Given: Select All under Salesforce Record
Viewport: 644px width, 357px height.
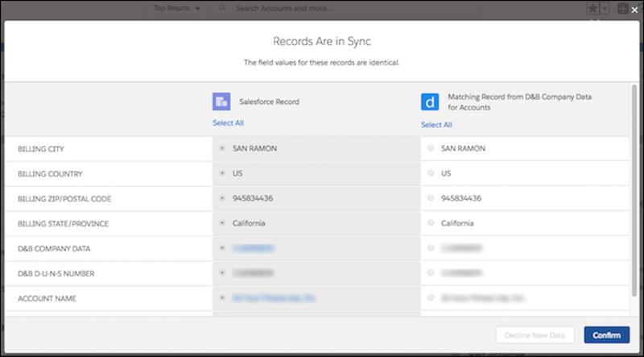Looking at the screenshot, I should tap(228, 123).
